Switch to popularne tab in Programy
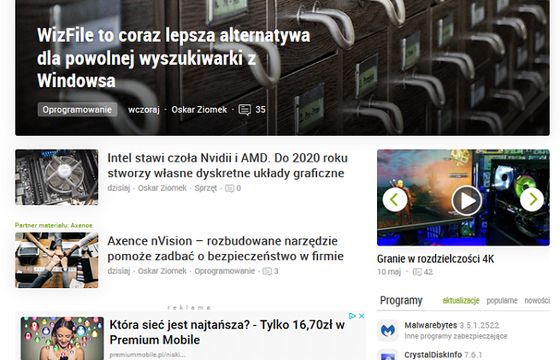 pyautogui.click(x=502, y=301)
